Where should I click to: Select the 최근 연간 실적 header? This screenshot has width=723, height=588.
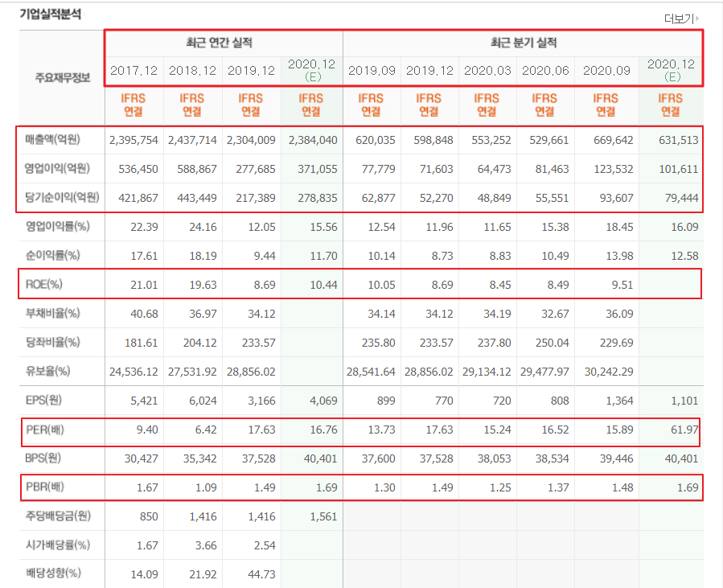tap(219, 43)
